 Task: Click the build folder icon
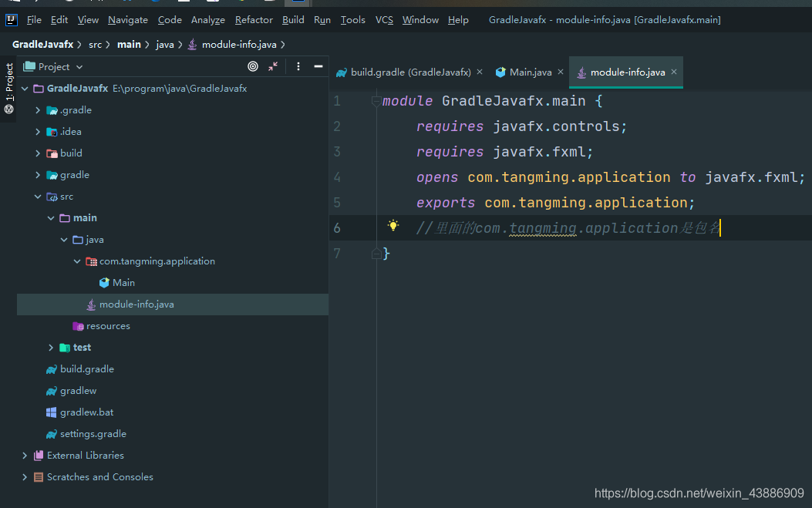tap(52, 153)
